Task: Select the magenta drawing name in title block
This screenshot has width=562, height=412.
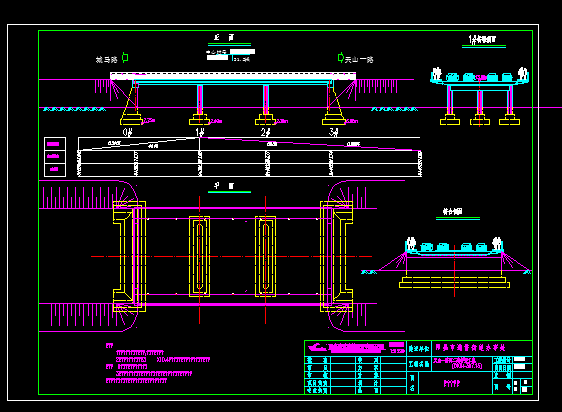Action: (x=452, y=384)
